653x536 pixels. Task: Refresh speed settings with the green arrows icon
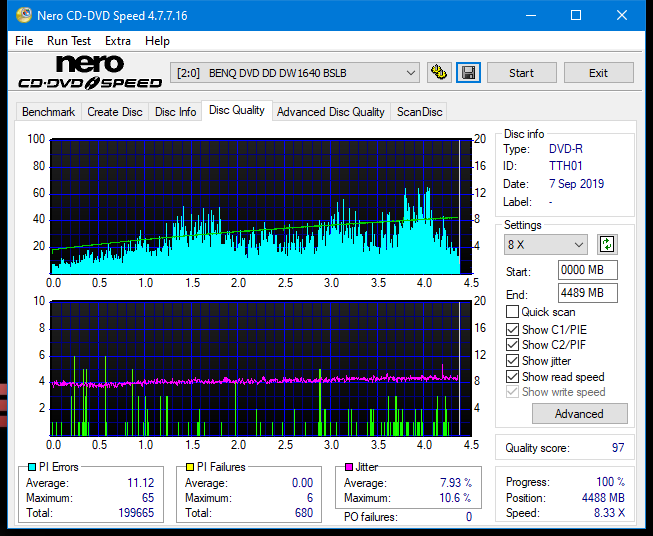coord(607,244)
